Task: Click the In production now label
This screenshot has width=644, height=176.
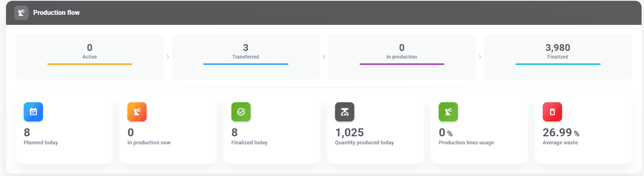Action: [149, 143]
